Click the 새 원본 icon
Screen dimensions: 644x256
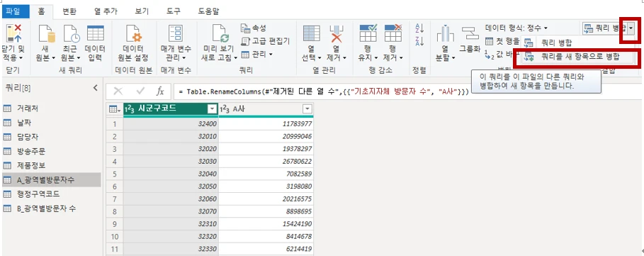[46, 33]
